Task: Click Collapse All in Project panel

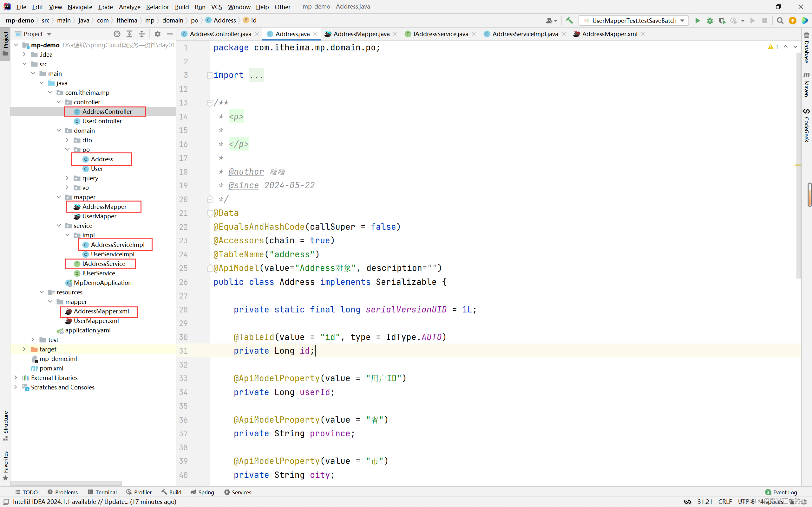Action: click(x=141, y=34)
